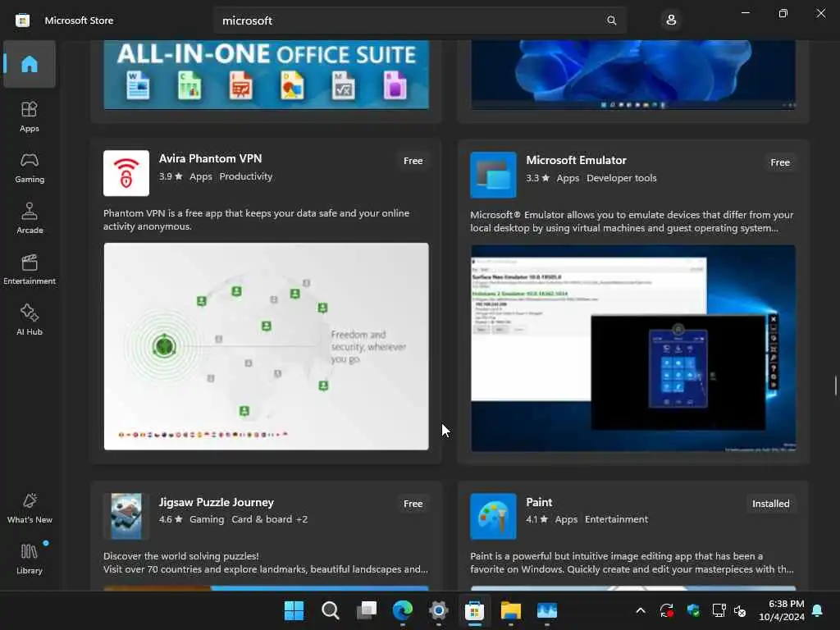Viewport: 840px width, 630px height.
Task: Click the Paint app icon
Action: pos(493,516)
